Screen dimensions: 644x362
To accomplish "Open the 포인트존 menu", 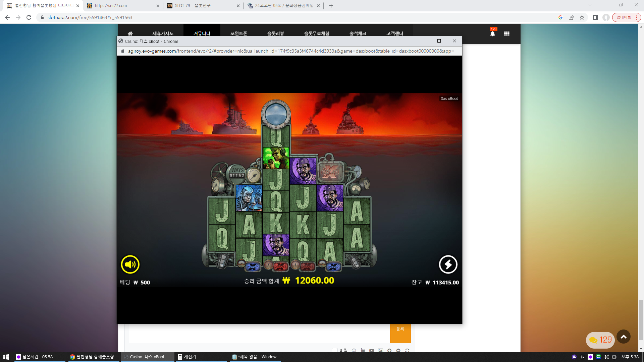I will (x=239, y=34).
